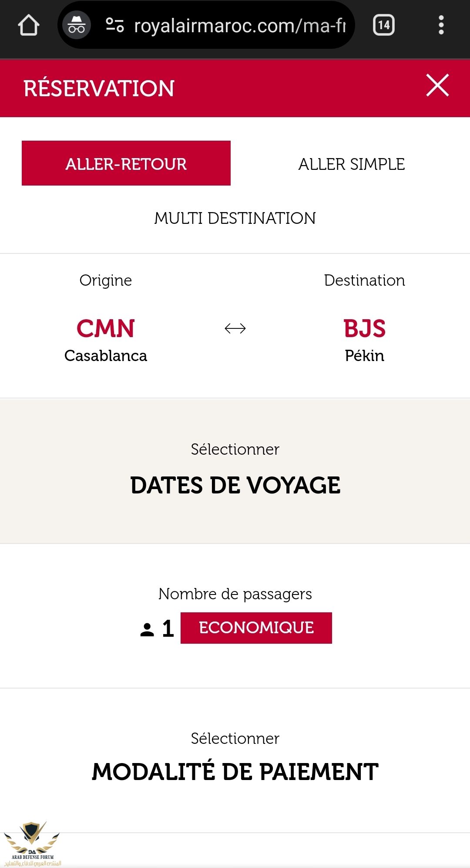Screen dimensions: 470x868
Task: Close the Réservation panel with X
Action: tap(437, 85)
